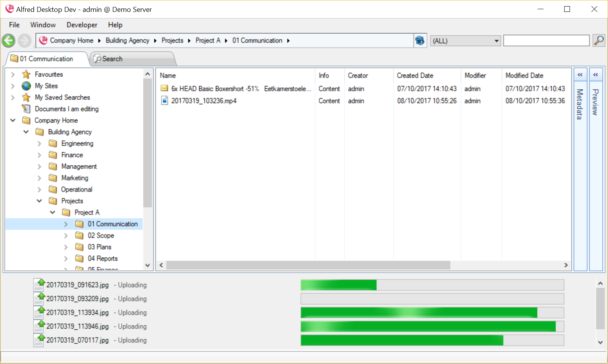Screen dimensions: 608x364
Task: Open the (ALL) search scope dropdown
Action: coord(496,41)
